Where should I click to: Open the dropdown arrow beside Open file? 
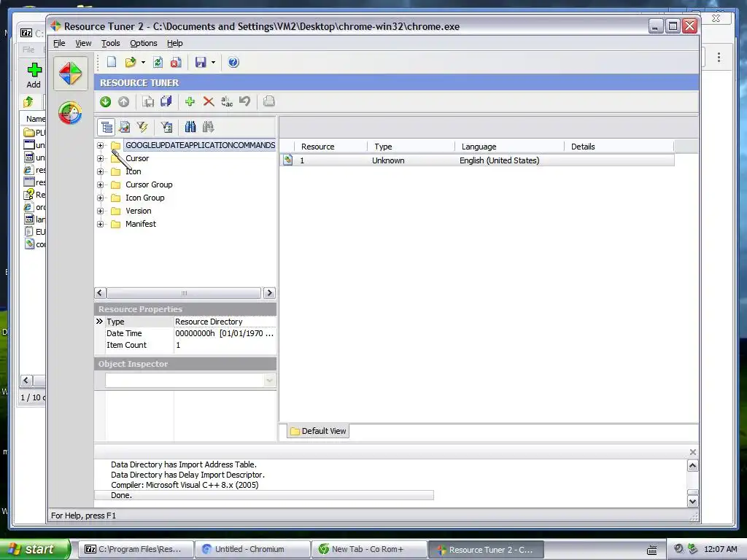(143, 63)
